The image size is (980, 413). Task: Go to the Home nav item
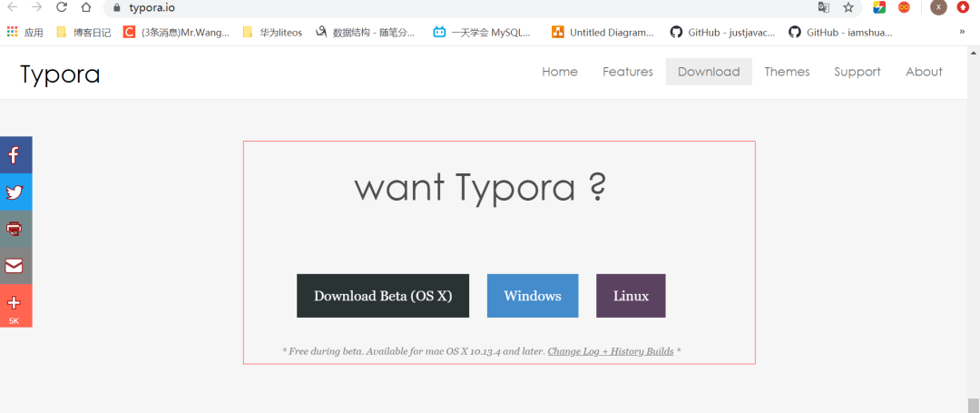pyautogui.click(x=559, y=72)
